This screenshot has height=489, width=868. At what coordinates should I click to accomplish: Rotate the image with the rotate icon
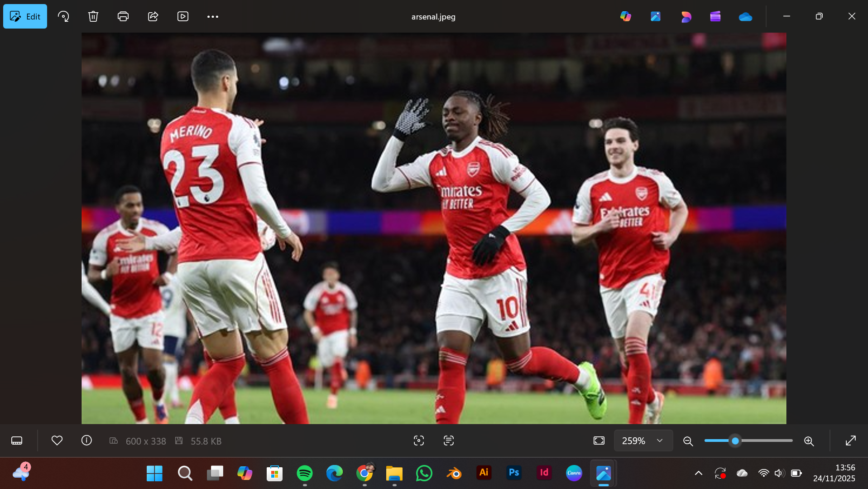tap(63, 16)
